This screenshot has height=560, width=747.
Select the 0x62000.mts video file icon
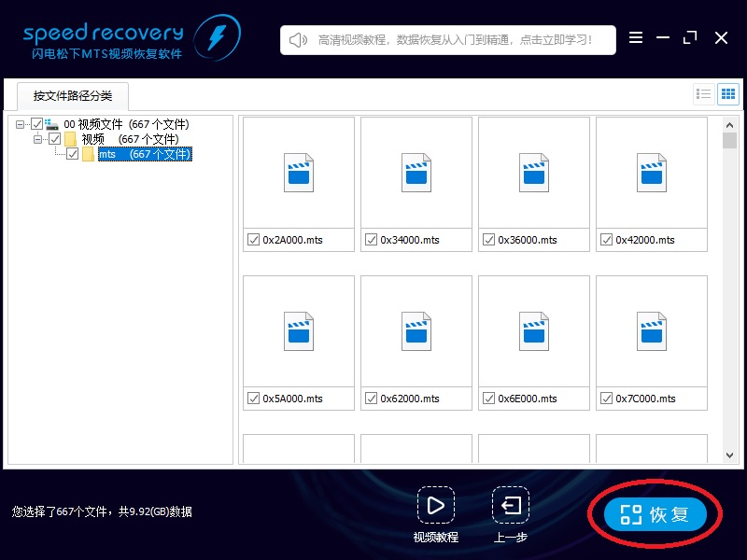point(416,331)
